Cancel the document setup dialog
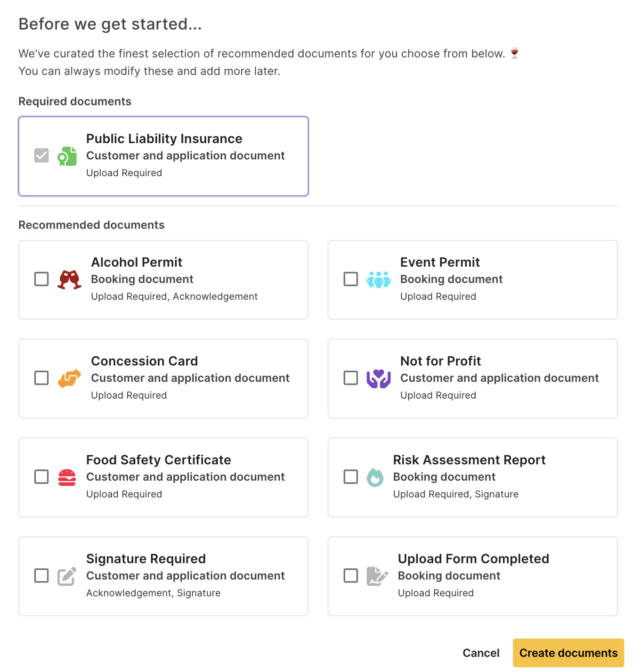Screen dimensions: 633x672 481,653
